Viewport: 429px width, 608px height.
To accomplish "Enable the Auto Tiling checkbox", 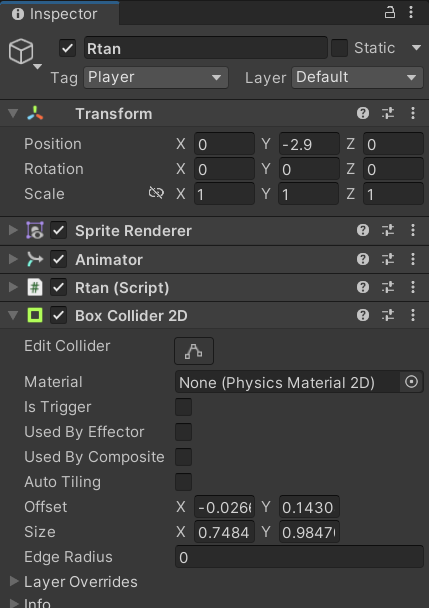I will (x=183, y=482).
